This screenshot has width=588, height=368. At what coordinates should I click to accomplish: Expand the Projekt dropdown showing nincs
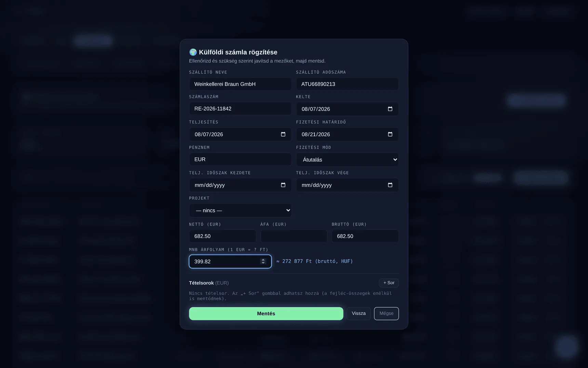pyautogui.click(x=240, y=210)
